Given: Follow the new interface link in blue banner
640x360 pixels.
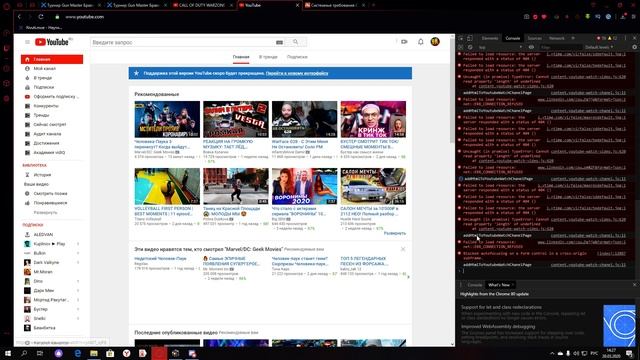Looking at the screenshot, I should click(x=297, y=73).
